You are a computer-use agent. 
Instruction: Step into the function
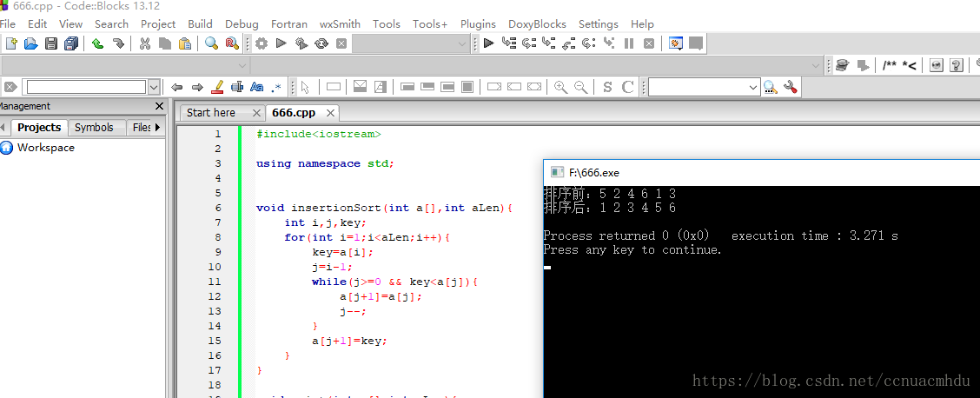pos(549,43)
